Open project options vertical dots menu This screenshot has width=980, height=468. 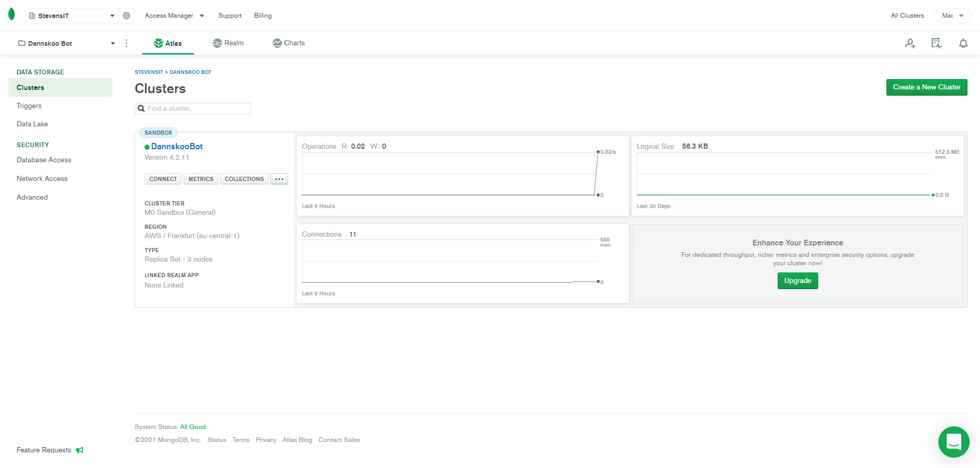[126, 43]
